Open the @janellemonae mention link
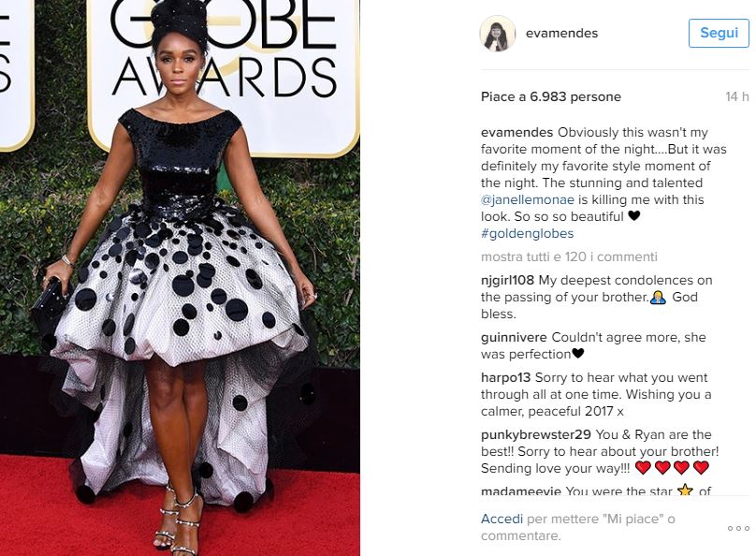The height and width of the screenshot is (556, 756). (528, 199)
